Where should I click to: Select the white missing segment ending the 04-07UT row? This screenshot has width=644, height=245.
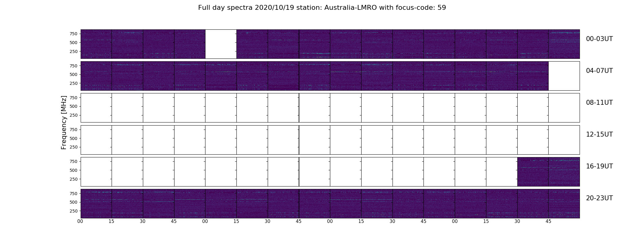click(564, 76)
